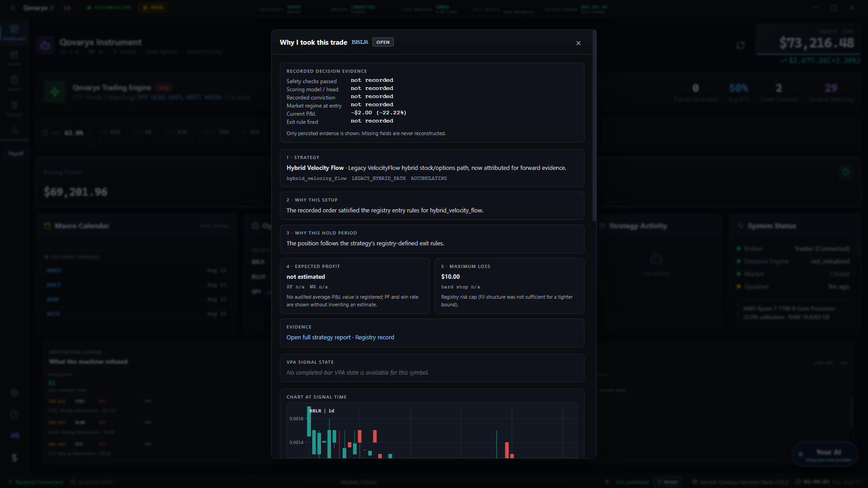Click the 'Safety checks passed' row label
Viewport: 868px width, 488px height.
(311, 81)
